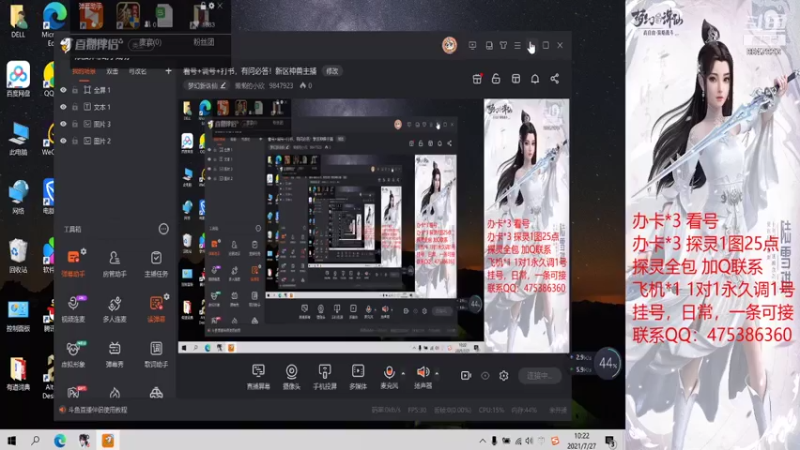The image size is (800, 450).
Task: Expand the toolbox more options circle
Action: [163, 229]
